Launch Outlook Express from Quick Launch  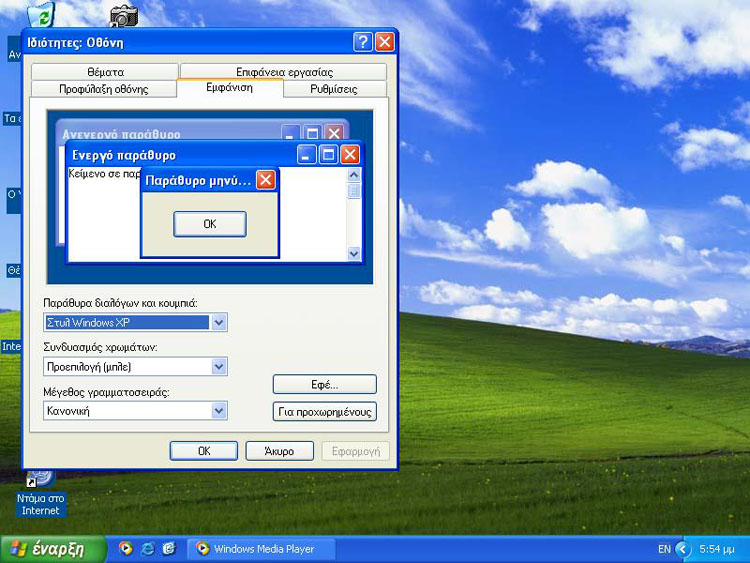[169, 549]
